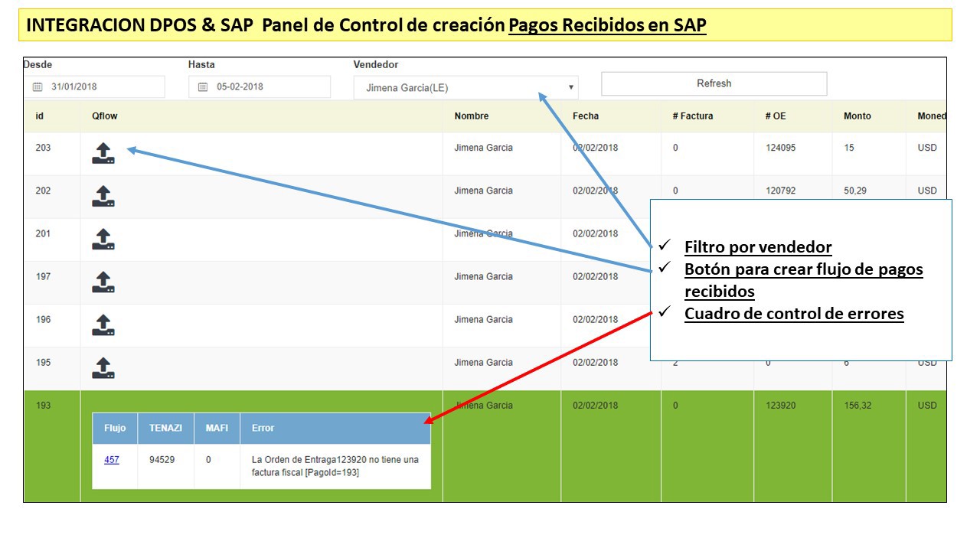Click Nombre Jimena Garcia in row 197
Screen dimensions: 980x551
tap(483, 276)
